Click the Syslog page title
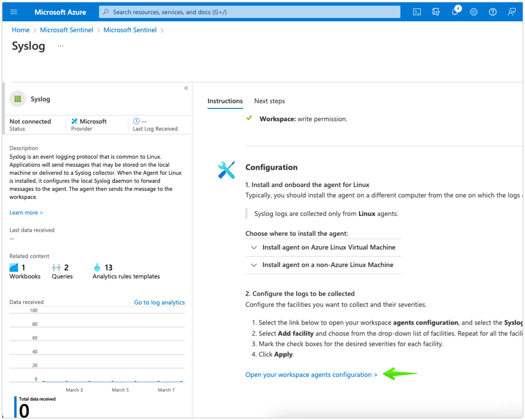This screenshot has height=420, width=525. [x=28, y=46]
